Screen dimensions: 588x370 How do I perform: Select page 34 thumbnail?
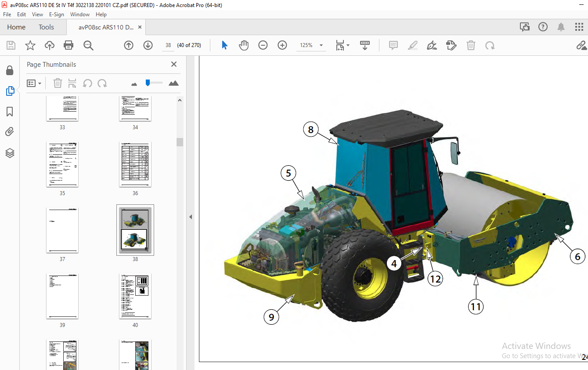135,109
